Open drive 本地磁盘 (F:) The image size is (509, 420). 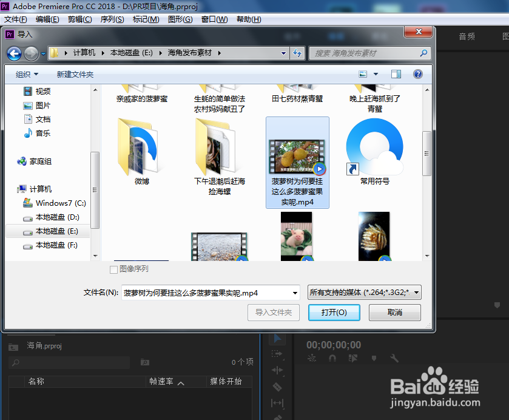point(50,245)
